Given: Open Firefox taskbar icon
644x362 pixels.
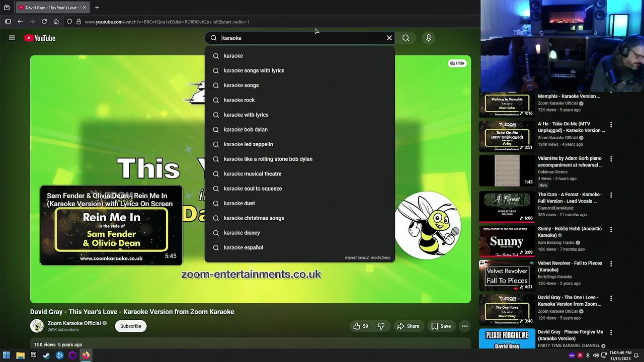Looking at the screenshot, I should 86,355.
